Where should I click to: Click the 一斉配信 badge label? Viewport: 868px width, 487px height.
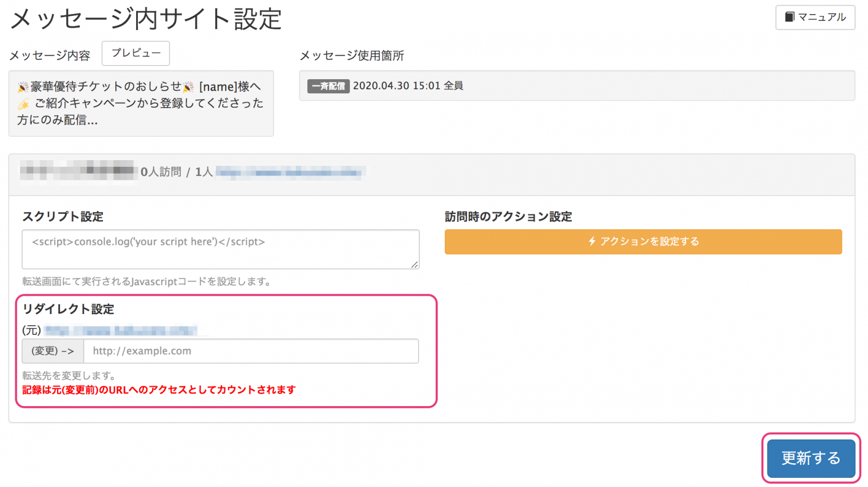click(x=328, y=86)
